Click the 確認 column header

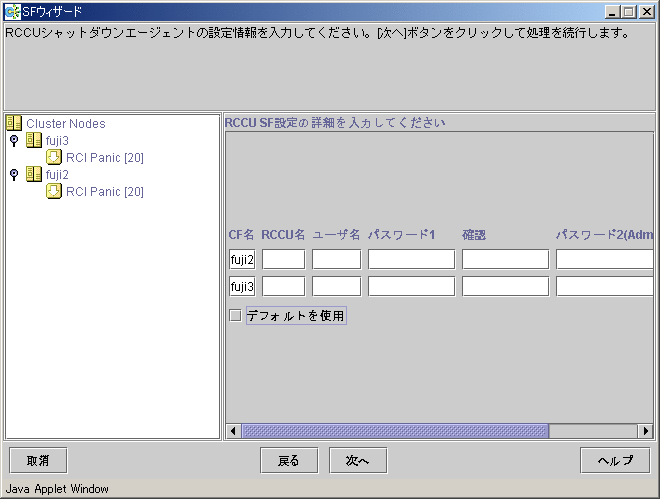pos(474,234)
